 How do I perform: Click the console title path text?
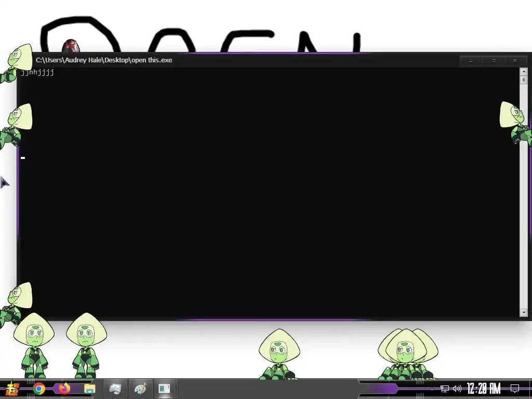(x=104, y=60)
